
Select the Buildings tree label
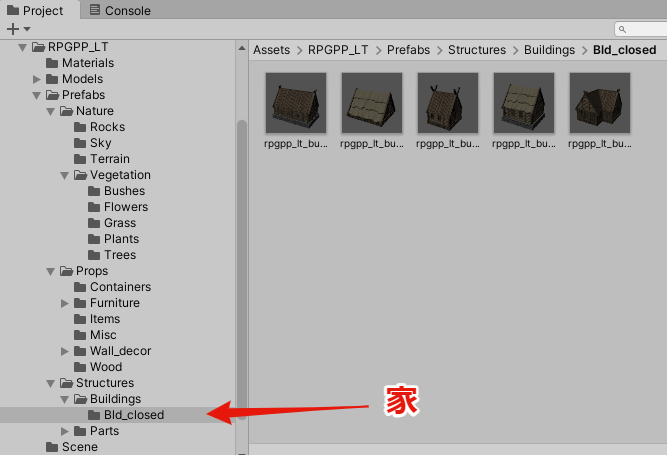point(115,399)
